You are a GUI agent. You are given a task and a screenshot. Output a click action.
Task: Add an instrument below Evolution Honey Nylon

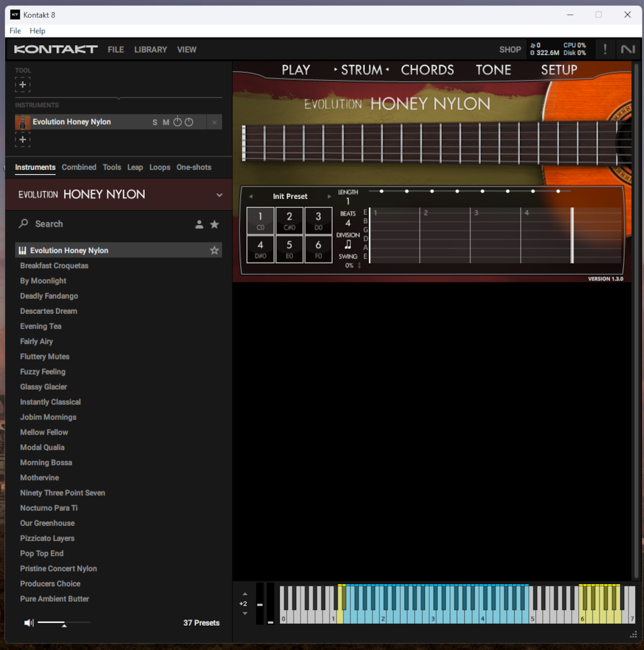click(x=23, y=140)
